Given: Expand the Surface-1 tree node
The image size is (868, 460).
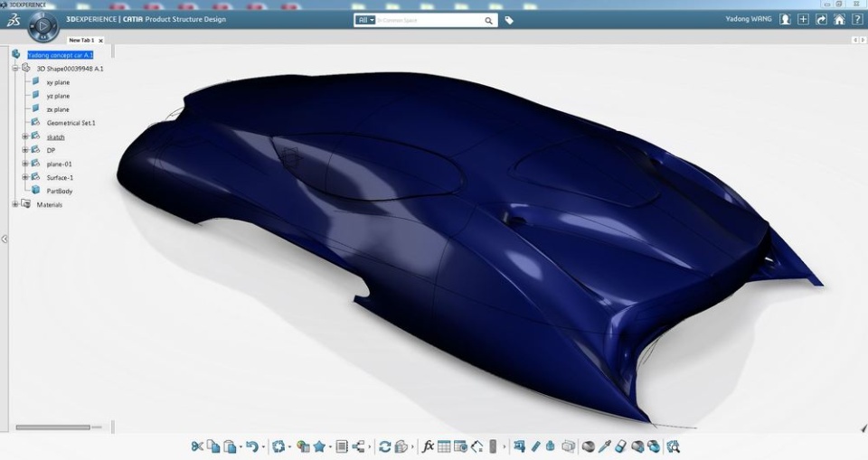Looking at the screenshot, I should tap(25, 177).
